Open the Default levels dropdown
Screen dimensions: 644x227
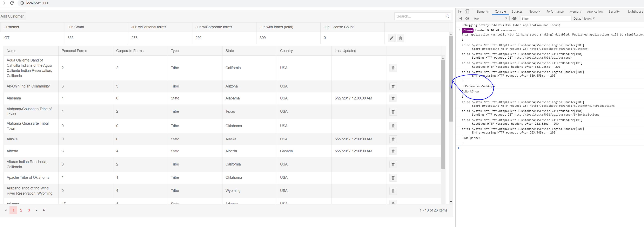584,19
